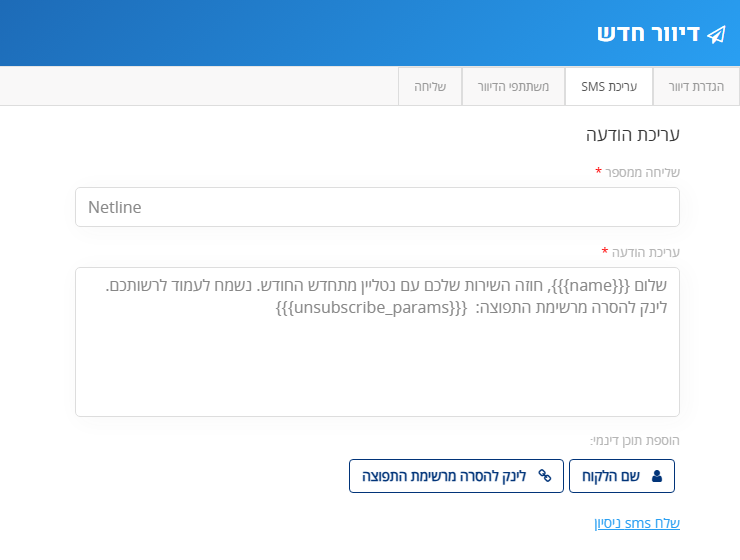Image resolution: width=740 pixels, height=560 pixels.
Task: Insert customer name with שם הלקוח button
Action: coord(622,476)
